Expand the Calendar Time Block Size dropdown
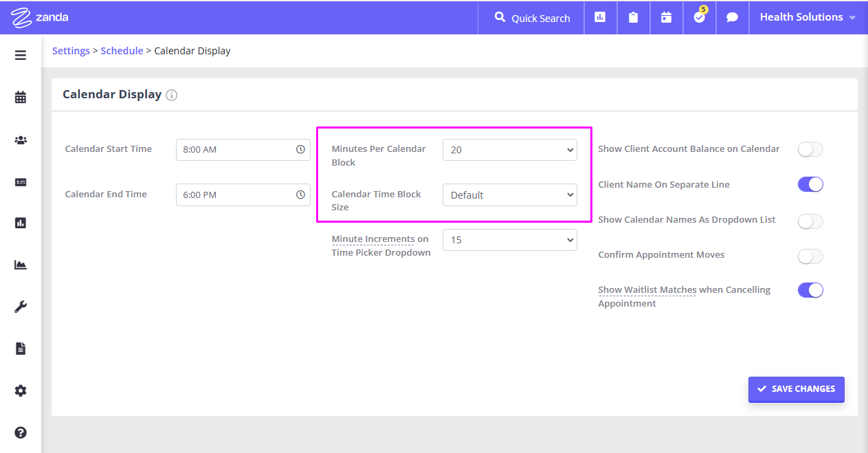The image size is (868, 453). (509, 195)
